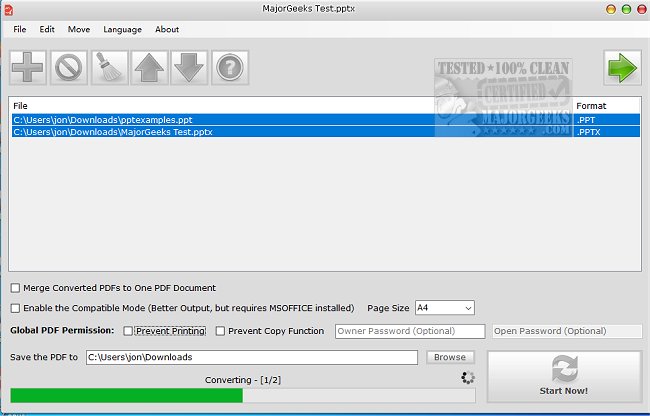Screen dimensions: 650x416
Task: Open the File menu
Action: [x=19, y=29]
